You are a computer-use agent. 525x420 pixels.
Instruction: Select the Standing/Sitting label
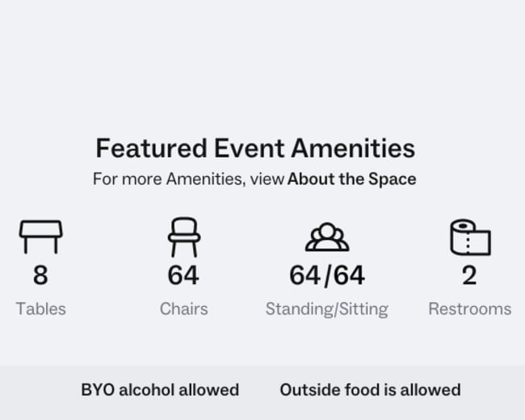(x=327, y=309)
